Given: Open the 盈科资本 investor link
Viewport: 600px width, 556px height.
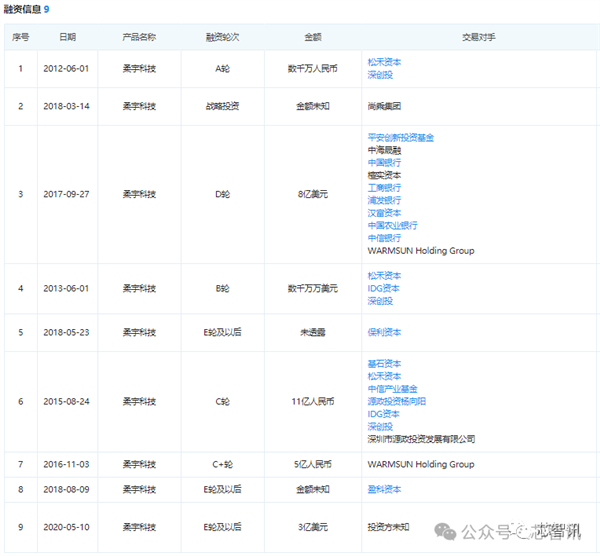Looking at the screenshot, I should click(384, 489).
